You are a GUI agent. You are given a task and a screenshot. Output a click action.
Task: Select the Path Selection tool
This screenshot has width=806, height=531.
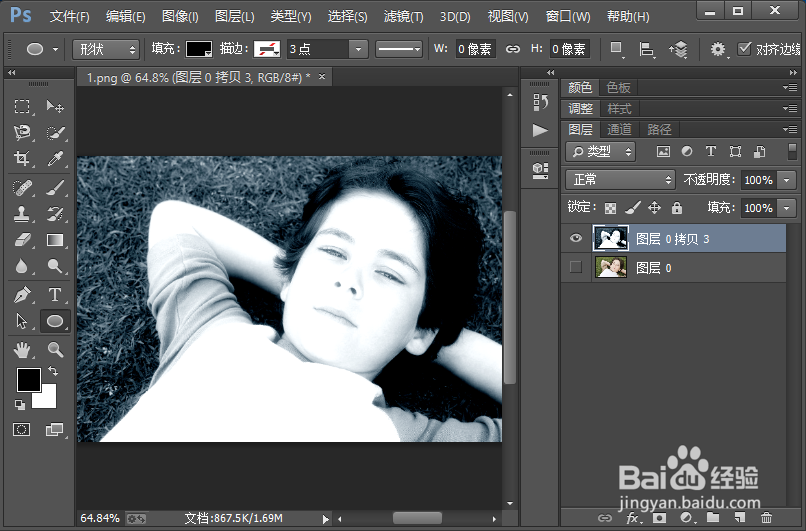coord(22,321)
